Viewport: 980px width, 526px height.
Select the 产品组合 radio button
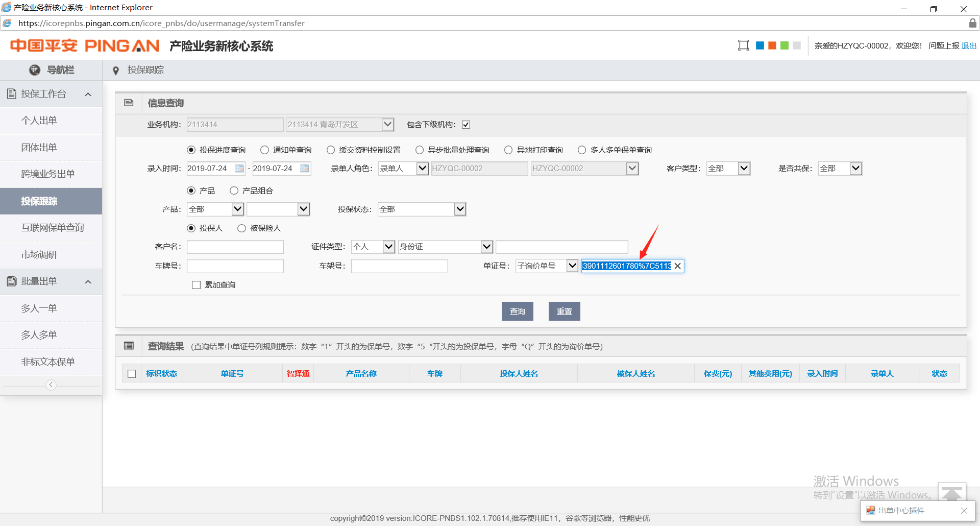234,190
